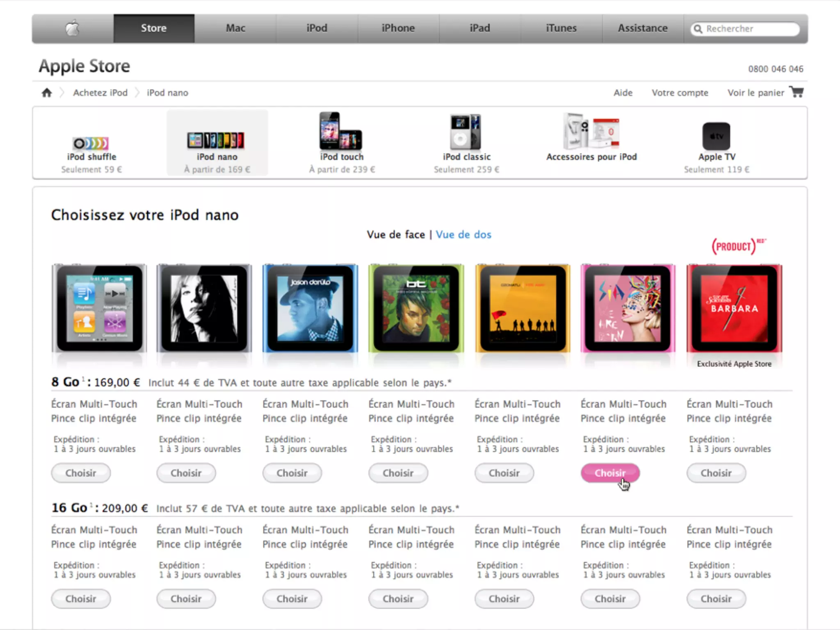
Task: Choose the pink 8 Go iPod nano
Action: pyautogui.click(x=610, y=473)
